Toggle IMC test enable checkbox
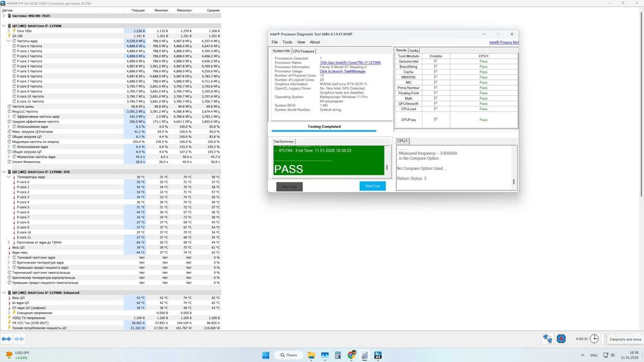The height and width of the screenshot is (362, 644). tap(435, 82)
